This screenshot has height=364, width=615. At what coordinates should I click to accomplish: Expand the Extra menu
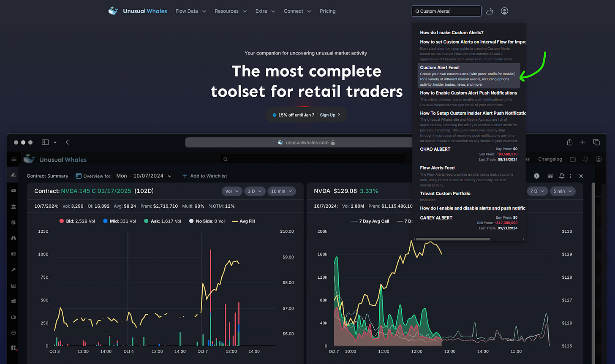coord(265,11)
